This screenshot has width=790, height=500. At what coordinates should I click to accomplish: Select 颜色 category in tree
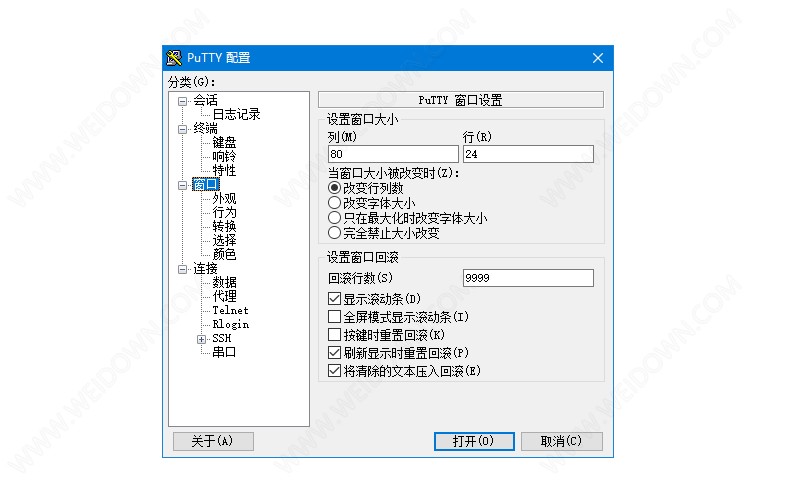(x=224, y=255)
